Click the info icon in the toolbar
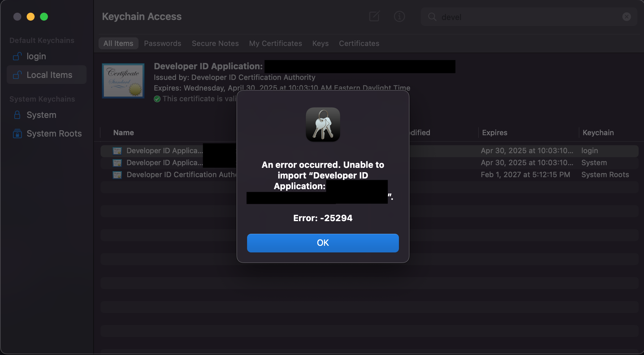Screen dimensions: 644x355 pyautogui.click(x=399, y=16)
